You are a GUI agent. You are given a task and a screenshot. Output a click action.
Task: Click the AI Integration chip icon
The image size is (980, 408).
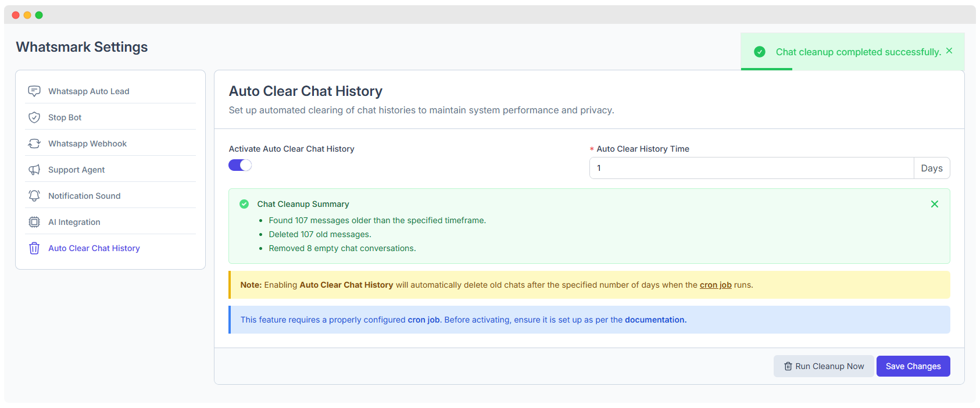click(34, 222)
